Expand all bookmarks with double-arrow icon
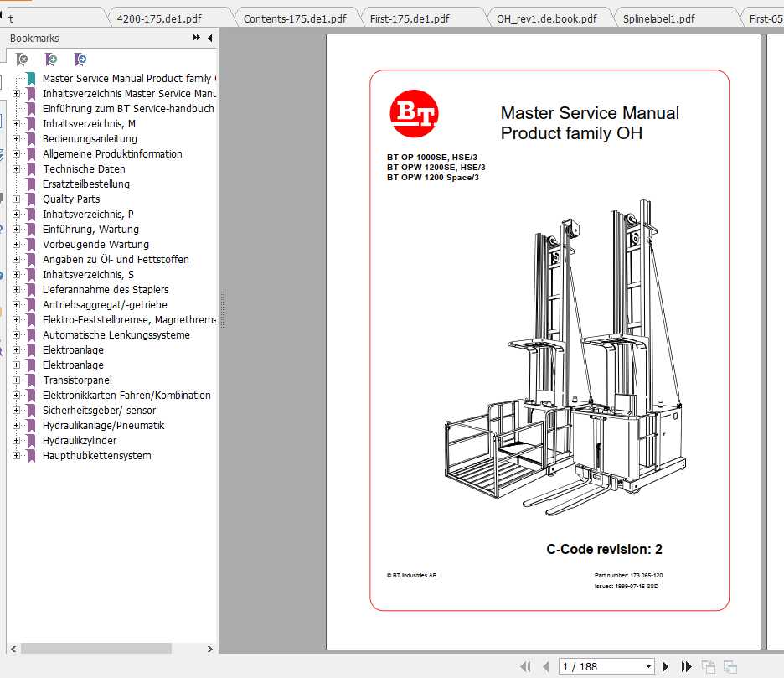The width and height of the screenshot is (784, 678). pyautogui.click(x=197, y=38)
